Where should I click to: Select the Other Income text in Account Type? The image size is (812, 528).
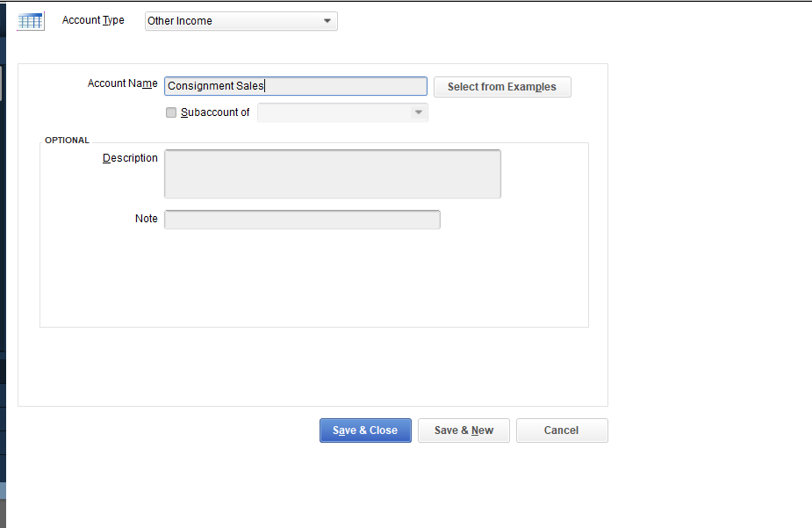180,21
